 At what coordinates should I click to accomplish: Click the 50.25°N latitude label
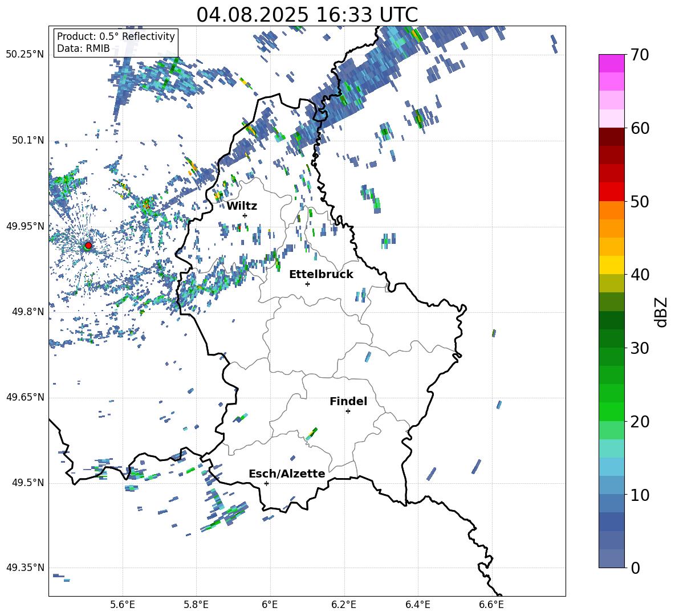tap(25, 55)
